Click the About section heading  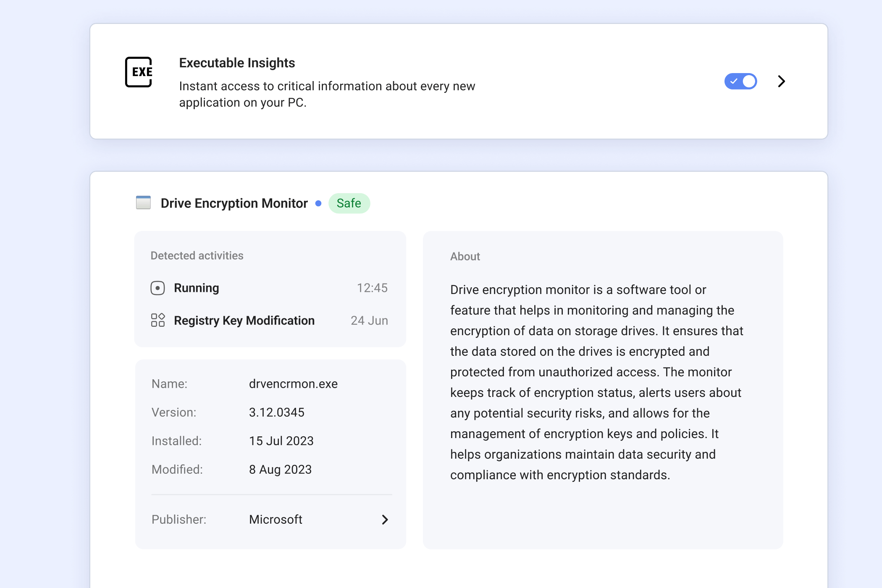pyautogui.click(x=465, y=257)
